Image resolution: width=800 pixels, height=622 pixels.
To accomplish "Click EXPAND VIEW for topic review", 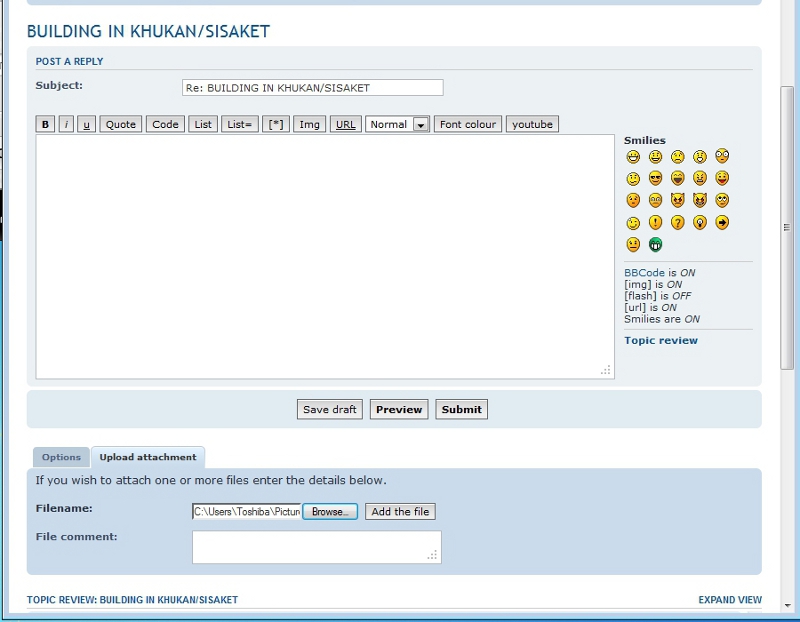I will [729, 600].
